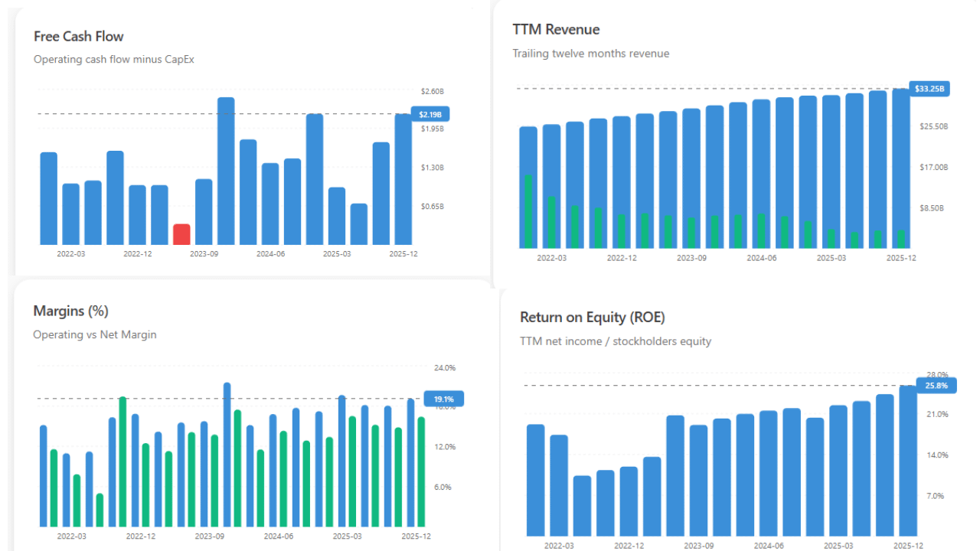Click 2024-06 label on TTM Revenue axis

pyautogui.click(x=761, y=258)
